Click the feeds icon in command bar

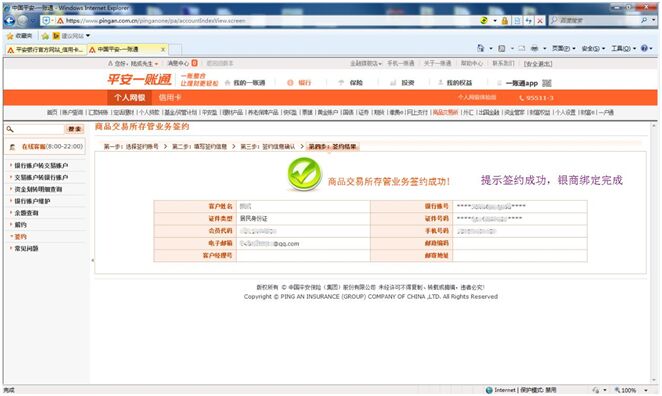click(x=502, y=49)
